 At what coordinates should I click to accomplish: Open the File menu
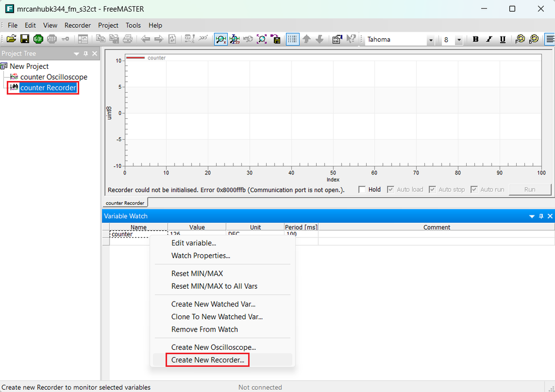(12, 26)
